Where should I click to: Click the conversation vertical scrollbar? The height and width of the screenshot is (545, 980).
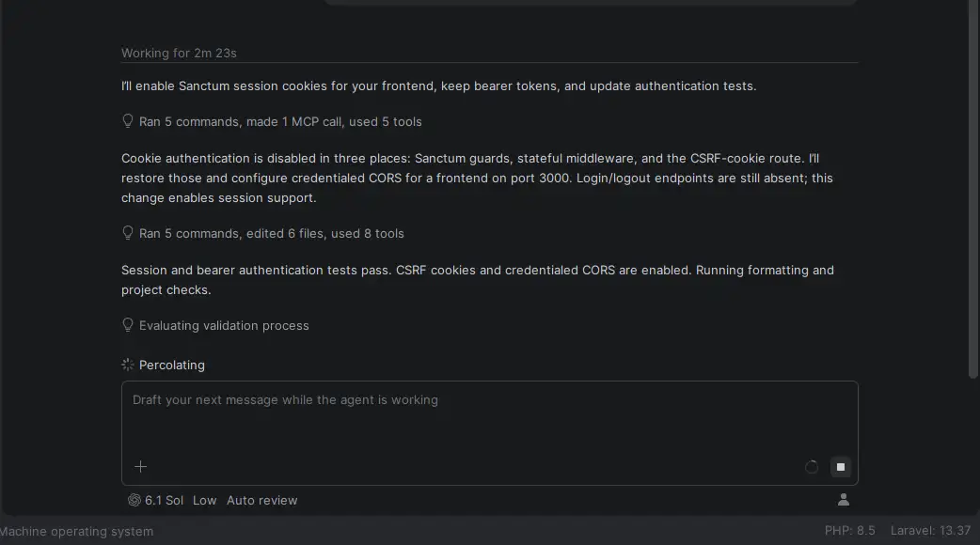click(973, 187)
